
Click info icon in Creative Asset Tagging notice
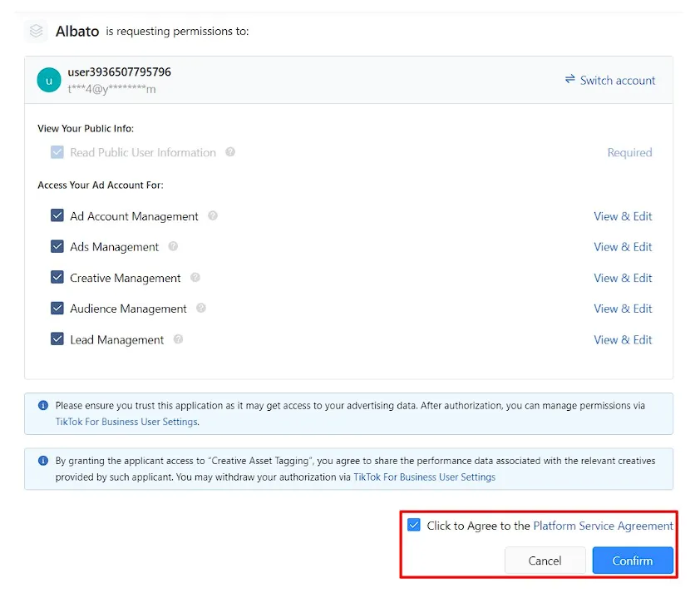tap(43, 461)
